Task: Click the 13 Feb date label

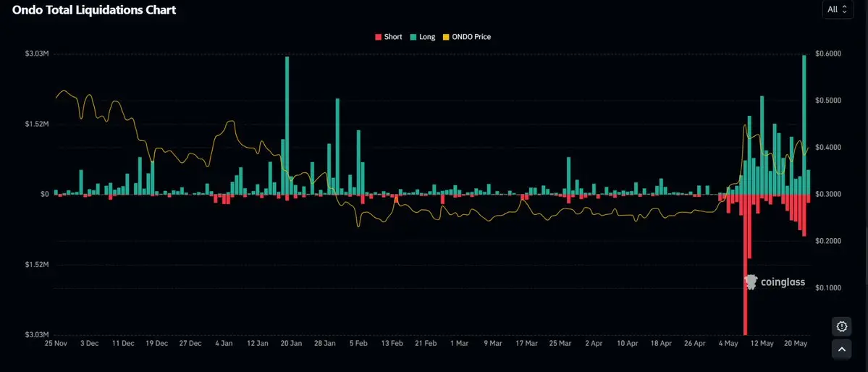Action: click(x=392, y=343)
